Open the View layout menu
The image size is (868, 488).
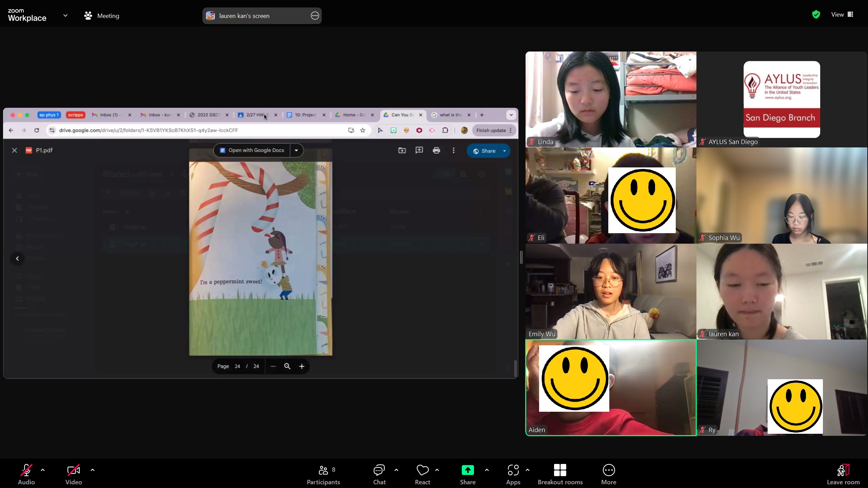[x=842, y=15]
